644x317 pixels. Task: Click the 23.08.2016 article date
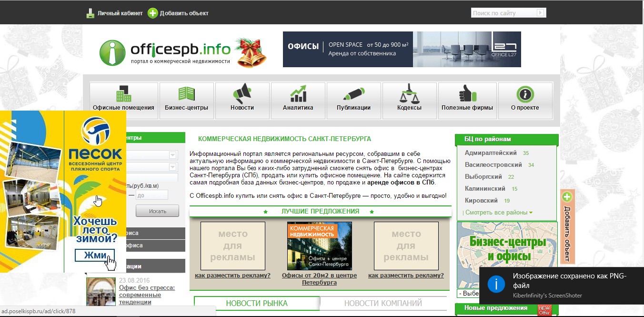point(134,280)
